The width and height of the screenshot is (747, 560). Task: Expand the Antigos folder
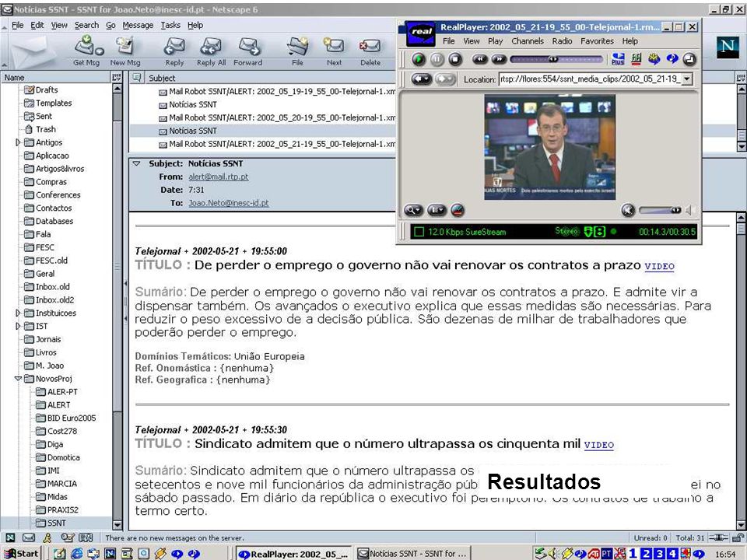18,142
